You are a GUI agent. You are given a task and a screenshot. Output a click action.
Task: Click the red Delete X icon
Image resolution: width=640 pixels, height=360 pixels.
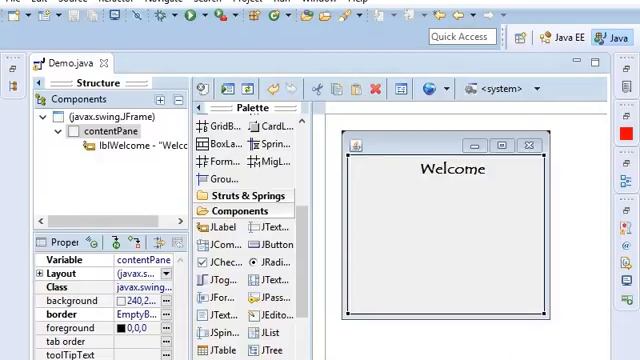point(376,89)
